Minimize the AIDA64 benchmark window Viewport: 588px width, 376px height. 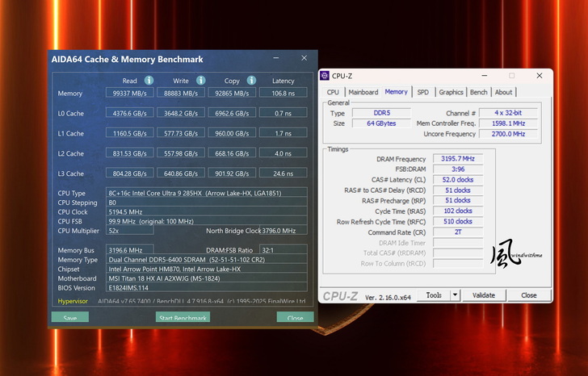(276, 59)
